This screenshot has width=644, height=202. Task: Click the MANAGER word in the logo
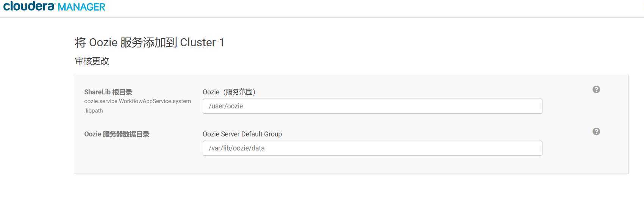pyautogui.click(x=82, y=7)
